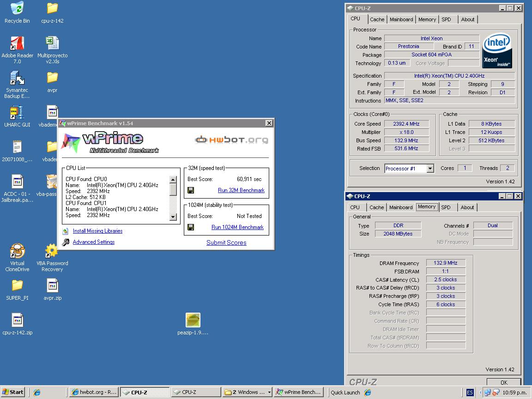Click the Run 1024M Benchmark link
The image size is (532, 399).
(x=237, y=227)
